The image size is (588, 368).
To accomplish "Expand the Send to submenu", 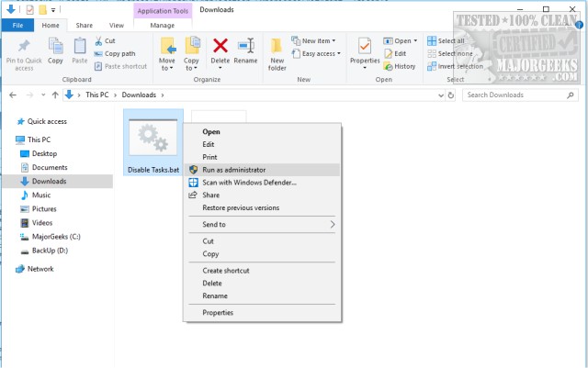I will (x=262, y=225).
